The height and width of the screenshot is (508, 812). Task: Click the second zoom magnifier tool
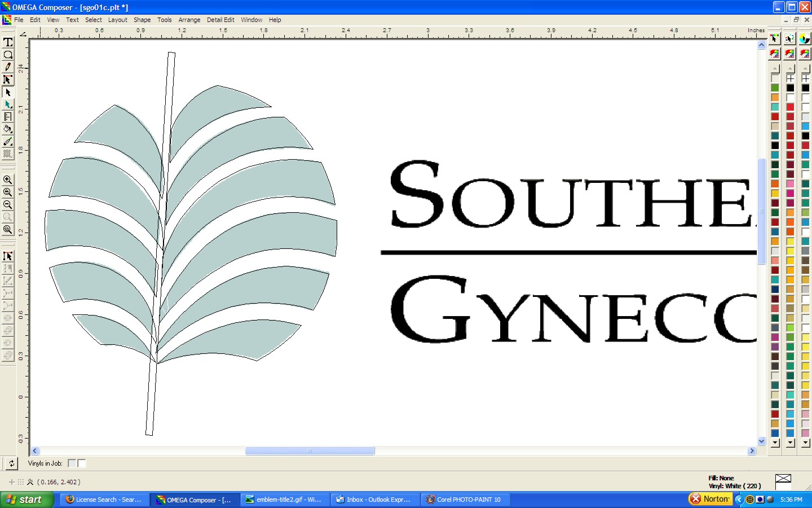(x=8, y=192)
